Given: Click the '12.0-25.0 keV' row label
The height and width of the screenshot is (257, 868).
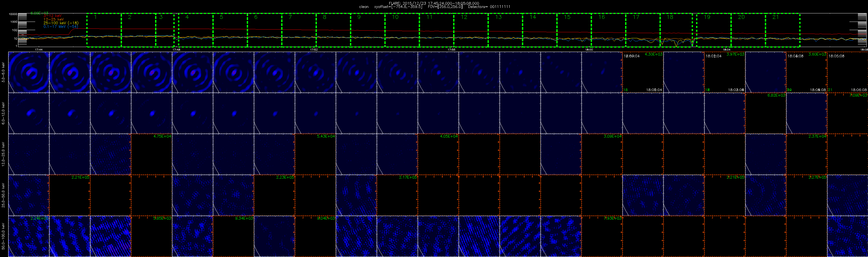Looking at the screenshot, I should click(x=3, y=154).
